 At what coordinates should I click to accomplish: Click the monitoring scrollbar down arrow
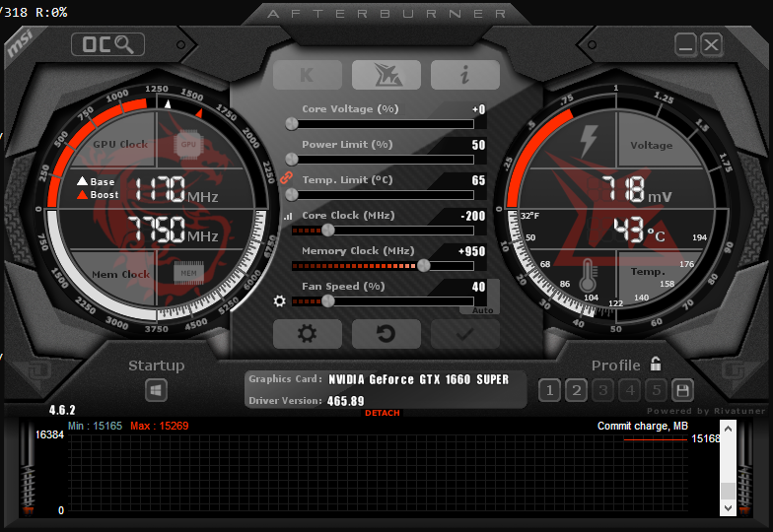tap(728, 508)
